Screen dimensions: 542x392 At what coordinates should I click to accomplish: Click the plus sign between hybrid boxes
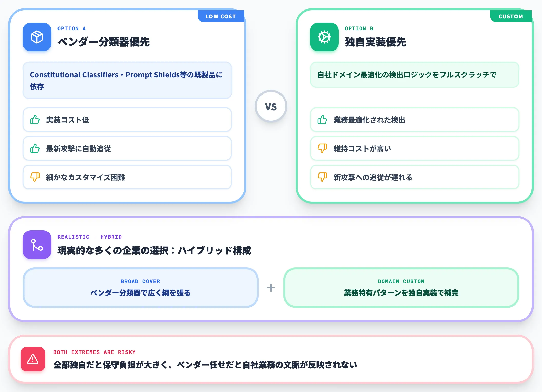(271, 288)
